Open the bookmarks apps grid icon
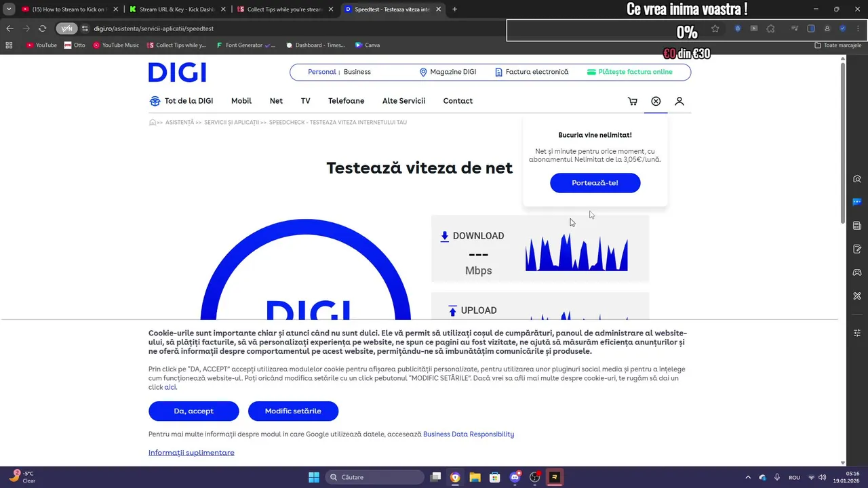This screenshot has width=868, height=488. click(9, 45)
